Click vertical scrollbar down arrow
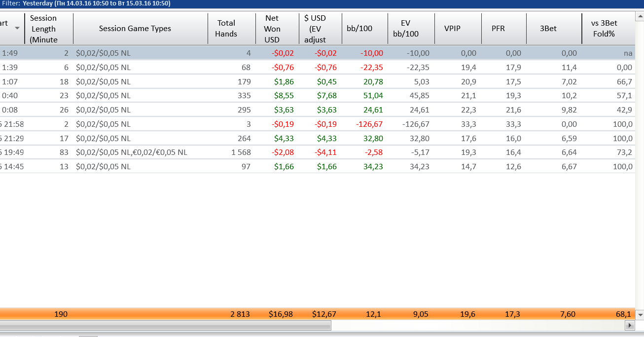The height and width of the screenshot is (337, 644). click(x=640, y=314)
